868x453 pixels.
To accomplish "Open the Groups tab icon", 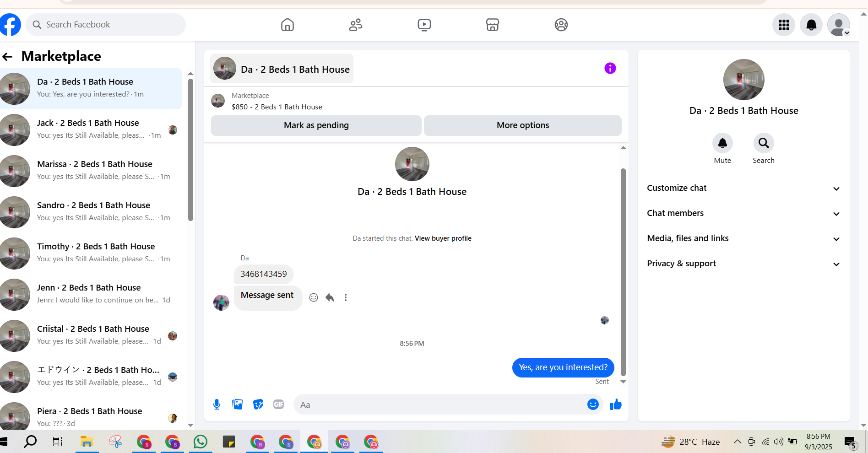I will pos(561,25).
